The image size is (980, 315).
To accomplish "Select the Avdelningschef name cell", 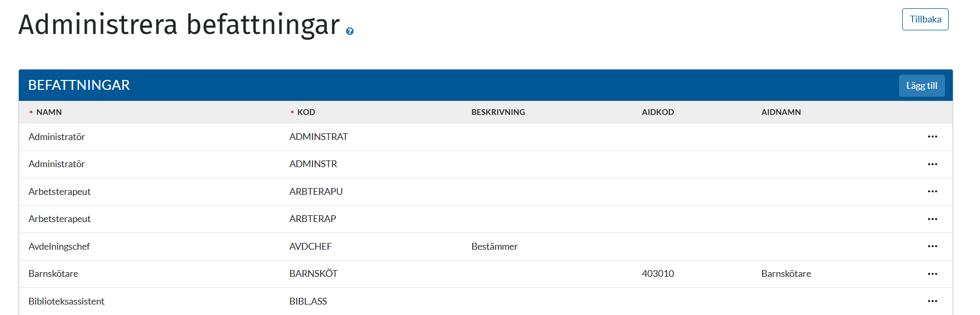I will click(x=59, y=247).
